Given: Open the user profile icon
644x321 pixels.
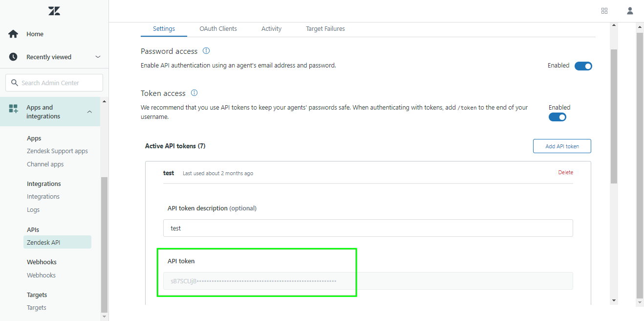Looking at the screenshot, I should 630,11.
